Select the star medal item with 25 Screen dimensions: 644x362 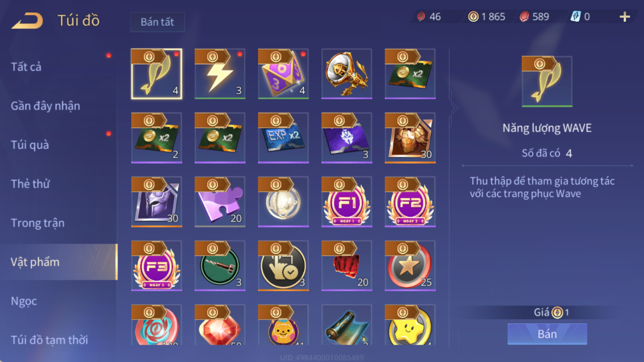[x=410, y=265]
